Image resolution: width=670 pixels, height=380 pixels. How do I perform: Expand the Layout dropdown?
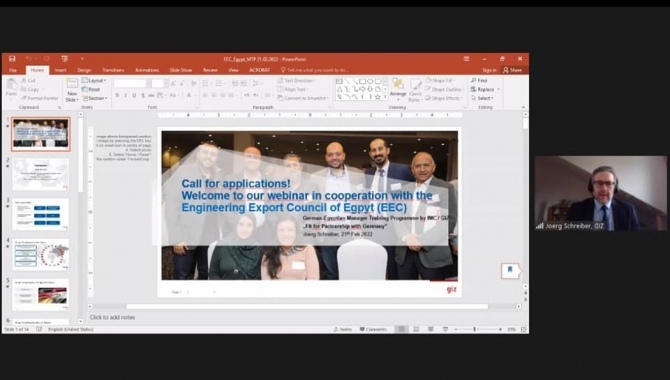point(94,80)
